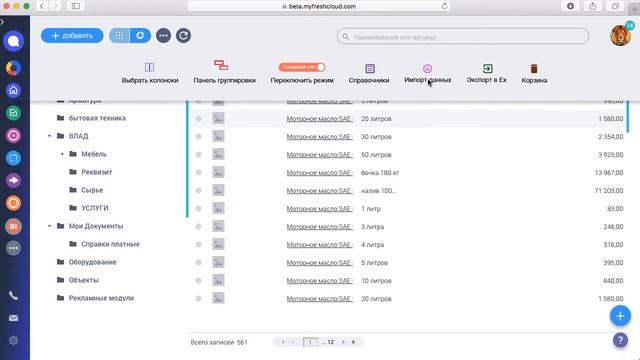Select the Рекламные модули folder
Viewport: 640px width, 360px height.
[101, 298]
